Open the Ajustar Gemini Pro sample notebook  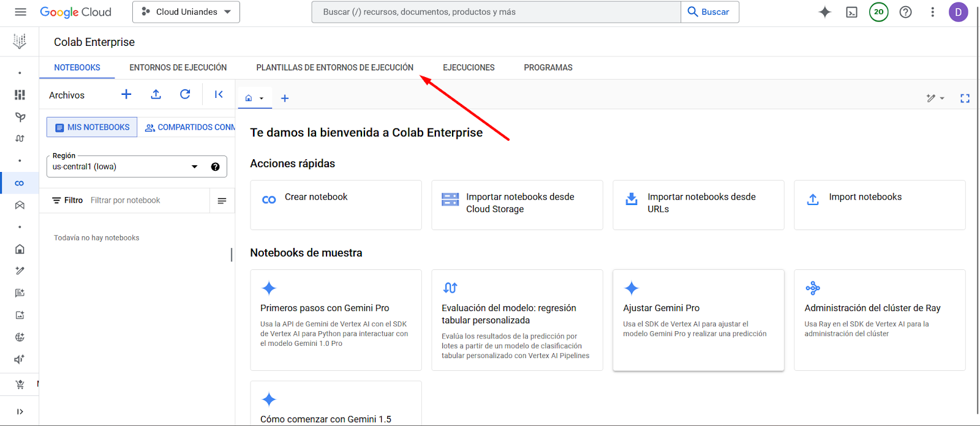click(x=698, y=320)
